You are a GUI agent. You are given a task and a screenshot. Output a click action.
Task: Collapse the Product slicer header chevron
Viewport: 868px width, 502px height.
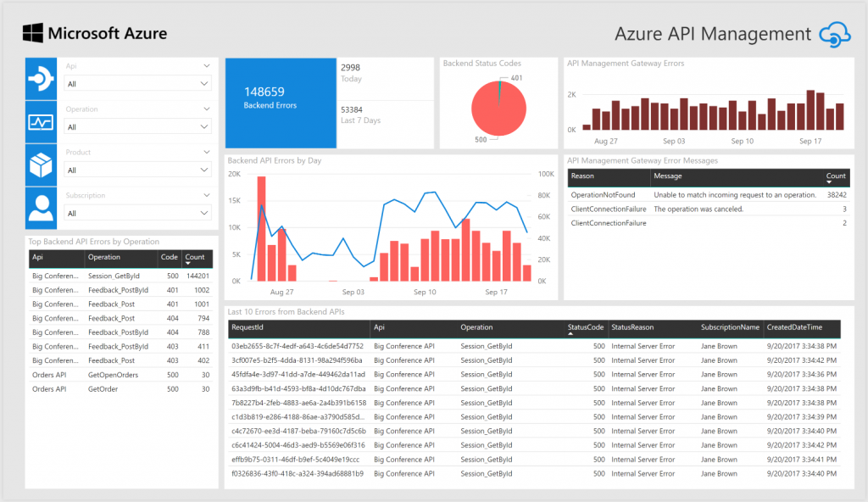(207, 152)
